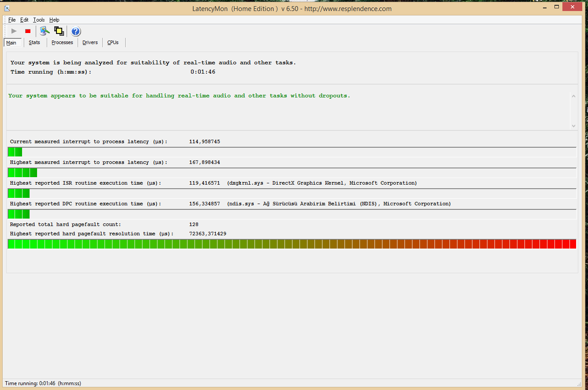Click the dxgkrnl.sys DirectX Graphics Kernel text
The height and width of the screenshot is (390, 588).
[322, 183]
